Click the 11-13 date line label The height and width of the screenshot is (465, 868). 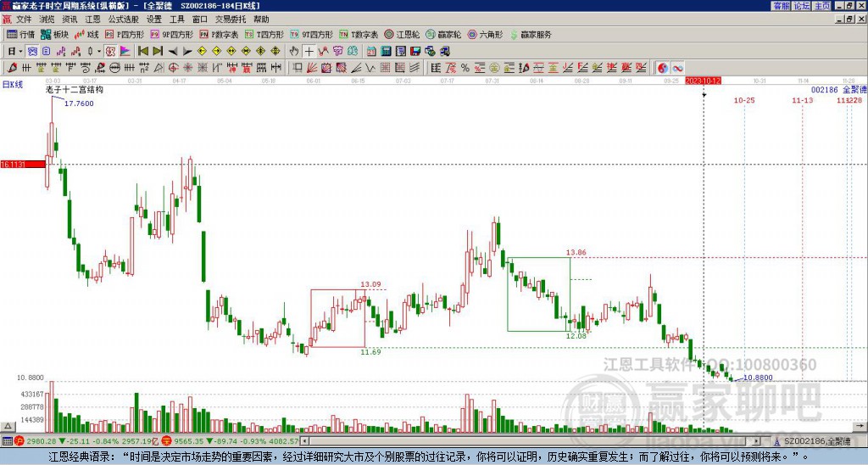[x=802, y=100]
